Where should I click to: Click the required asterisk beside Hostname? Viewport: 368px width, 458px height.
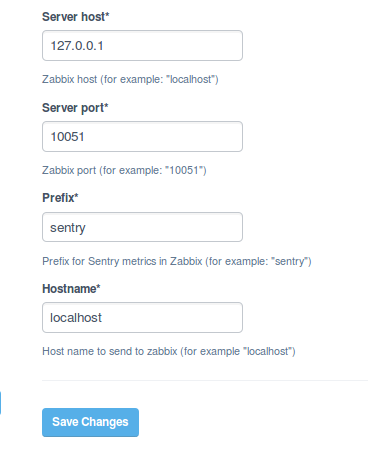[x=98, y=286]
